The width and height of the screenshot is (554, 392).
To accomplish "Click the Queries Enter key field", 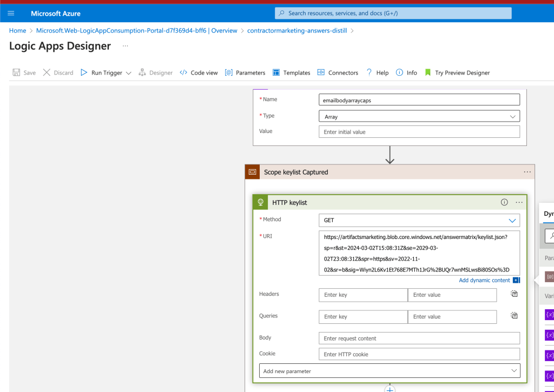I will (x=363, y=317).
